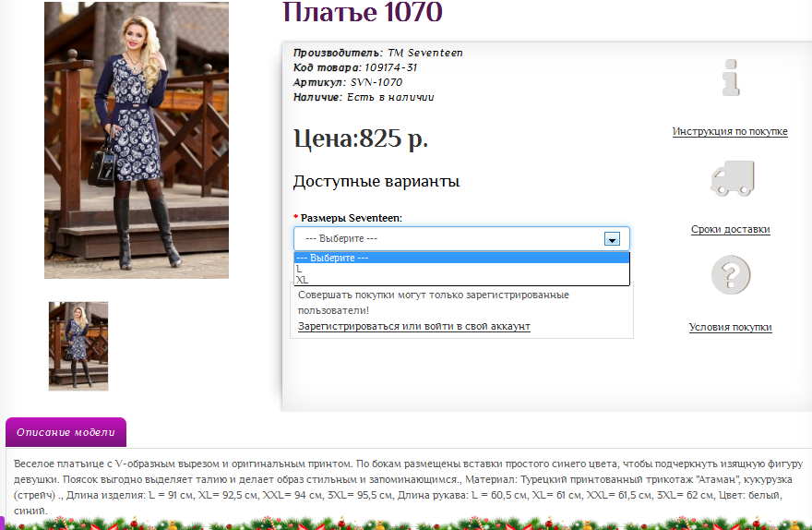Click the Платье 1070 title
812x530 pixels.
363,11
